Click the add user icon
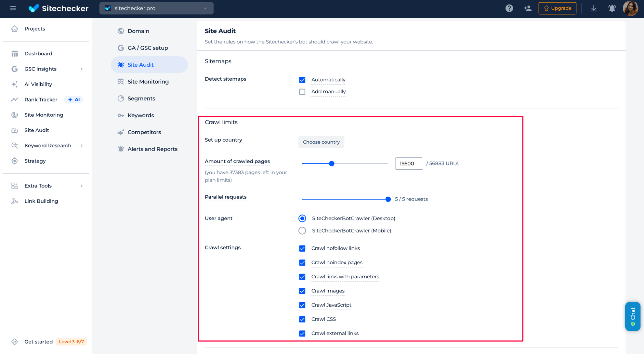This screenshot has height=354, width=644. 527,8
